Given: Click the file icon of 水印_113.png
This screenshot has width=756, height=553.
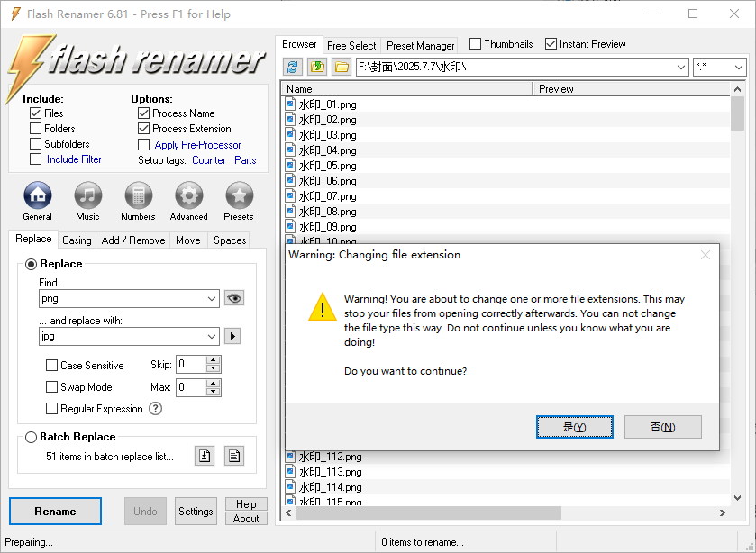Looking at the screenshot, I should tap(290, 471).
